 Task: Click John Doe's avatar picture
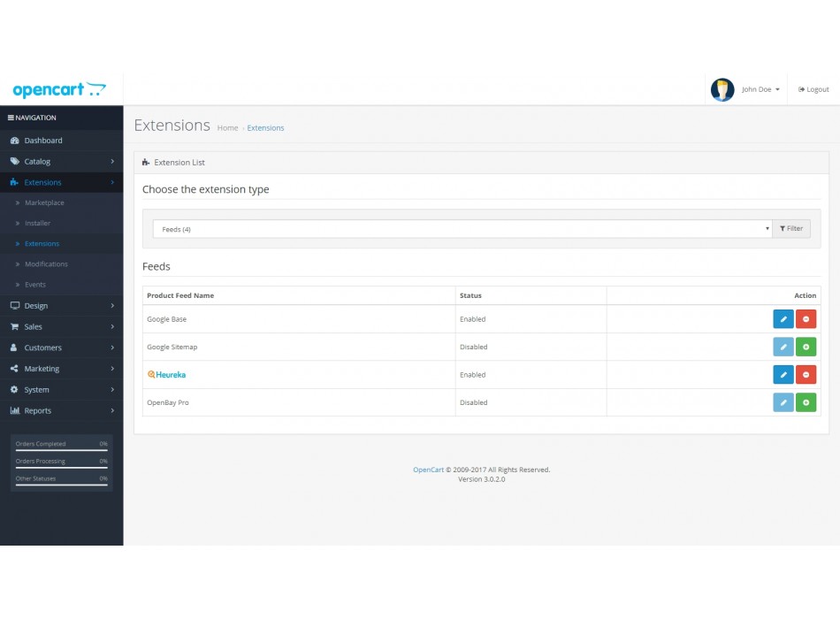tap(722, 89)
